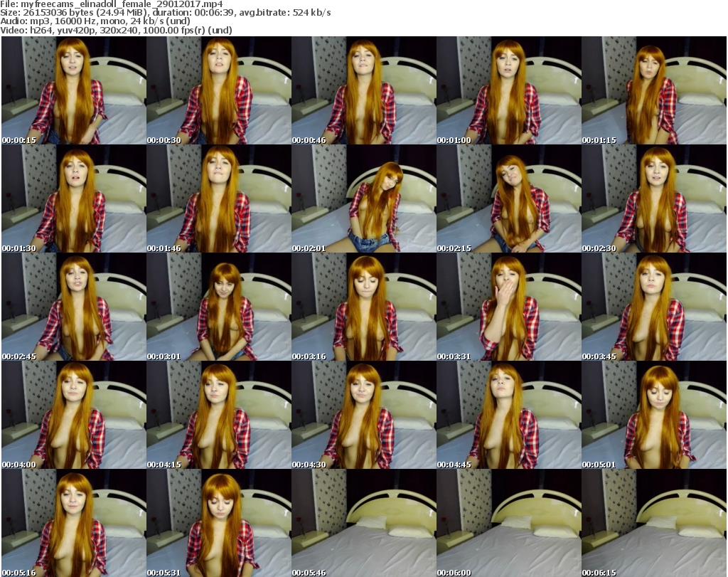Select the thumbnail at 00:01:15
The height and width of the screenshot is (577, 728).
click(x=653, y=90)
